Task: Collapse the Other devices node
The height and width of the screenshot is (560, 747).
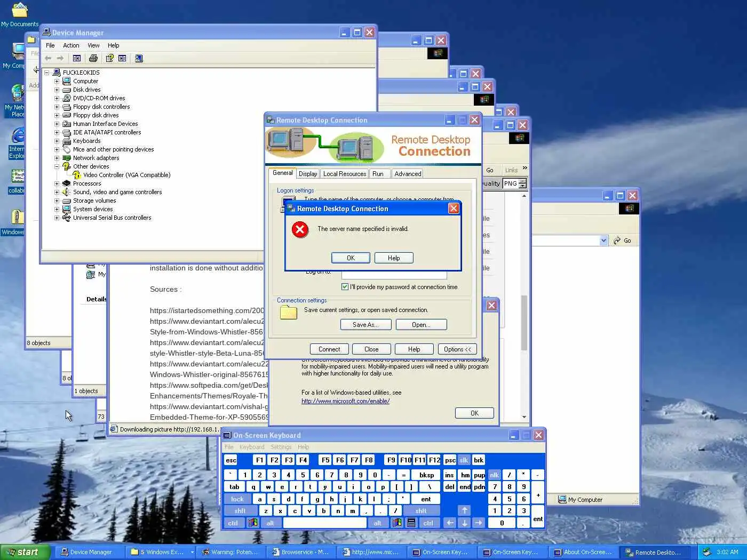Action: [x=57, y=166]
